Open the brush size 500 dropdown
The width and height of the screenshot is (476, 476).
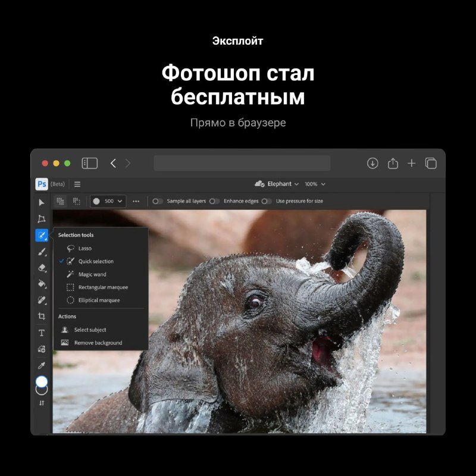108,201
